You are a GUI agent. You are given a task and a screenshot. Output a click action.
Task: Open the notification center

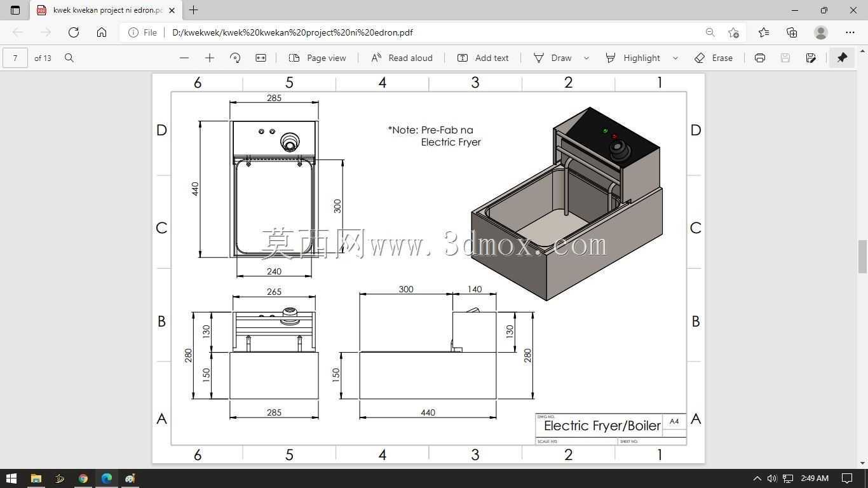pos(847,478)
